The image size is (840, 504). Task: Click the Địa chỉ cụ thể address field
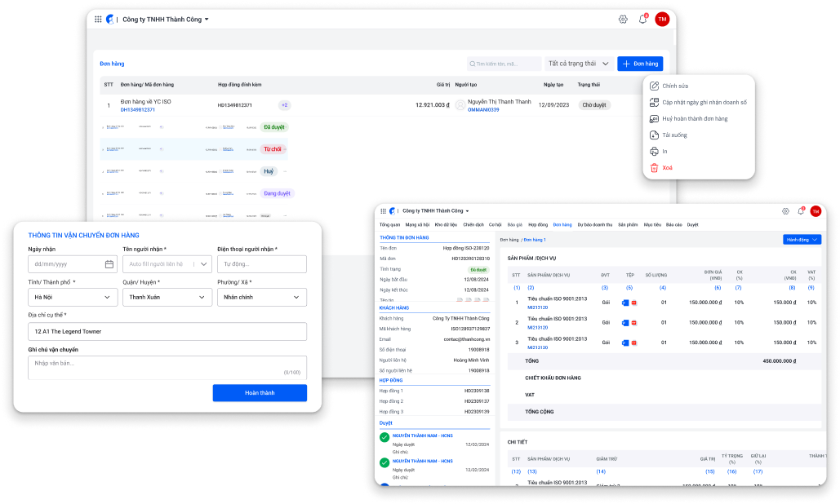167,331
